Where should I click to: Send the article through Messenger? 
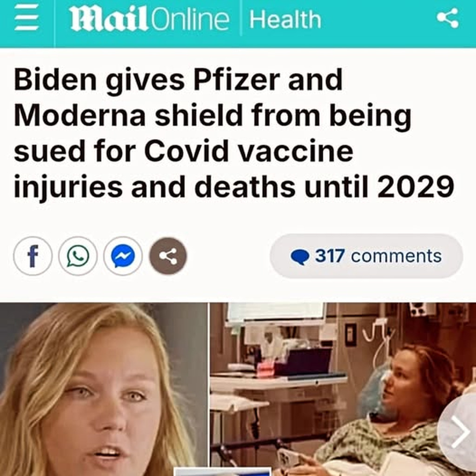pyautogui.click(x=123, y=256)
